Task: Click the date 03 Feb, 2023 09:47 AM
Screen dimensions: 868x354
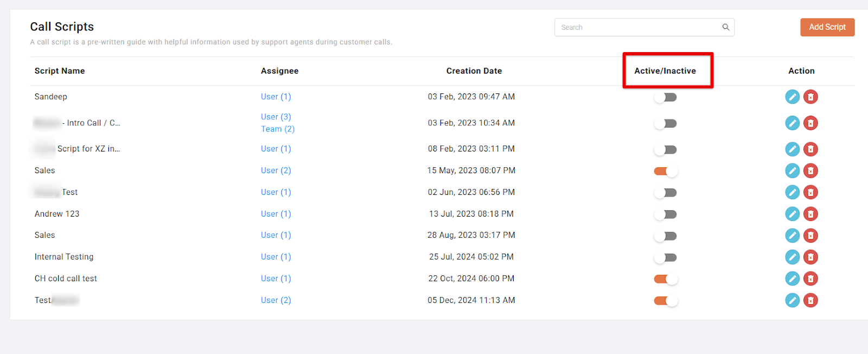Action: pos(471,97)
